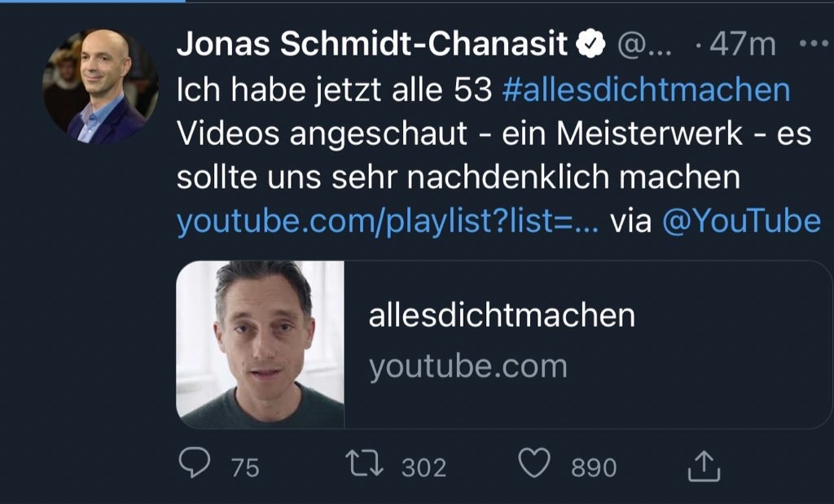
Task: Open the #allesdichtmachen hashtag
Action: point(647,90)
